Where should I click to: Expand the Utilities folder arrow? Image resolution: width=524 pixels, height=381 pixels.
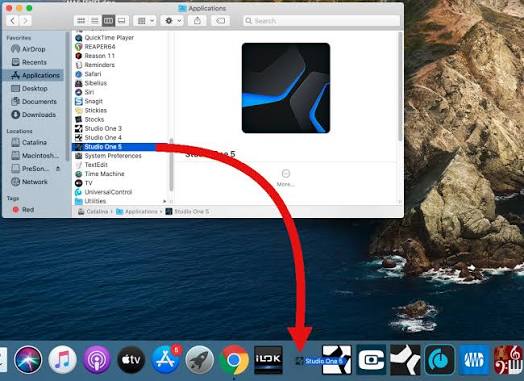pos(164,201)
